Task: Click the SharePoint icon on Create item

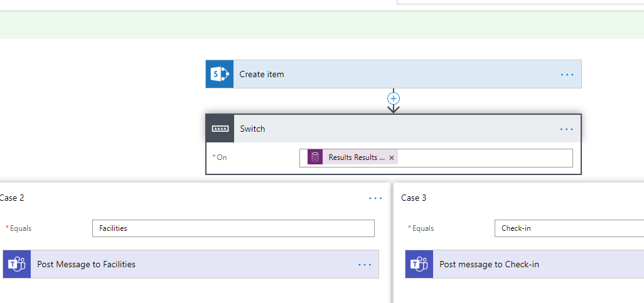Action: [x=220, y=74]
